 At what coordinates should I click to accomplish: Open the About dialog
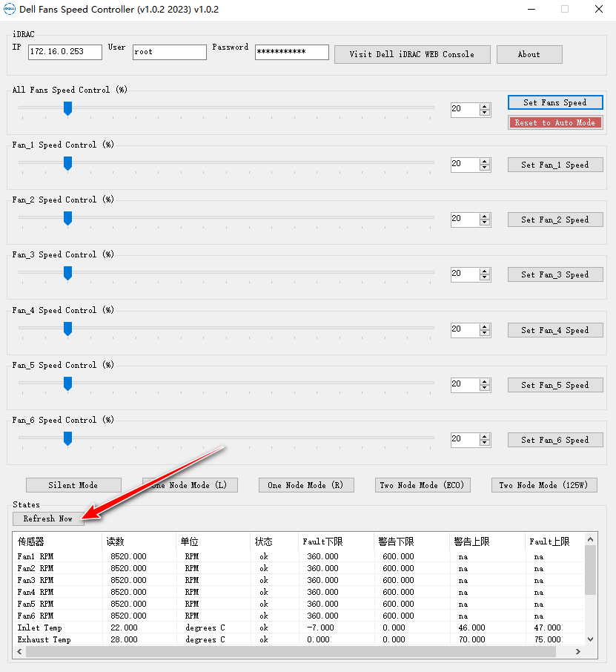[x=529, y=54]
